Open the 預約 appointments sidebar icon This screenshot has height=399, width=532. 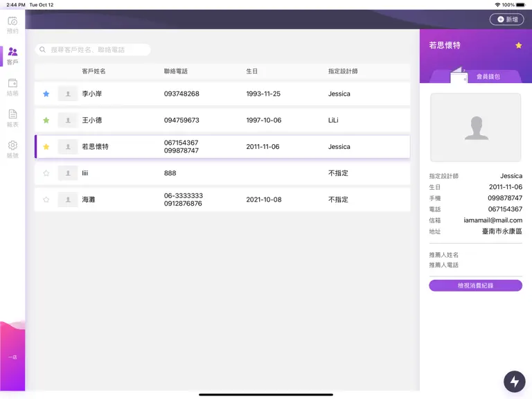tap(12, 25)
